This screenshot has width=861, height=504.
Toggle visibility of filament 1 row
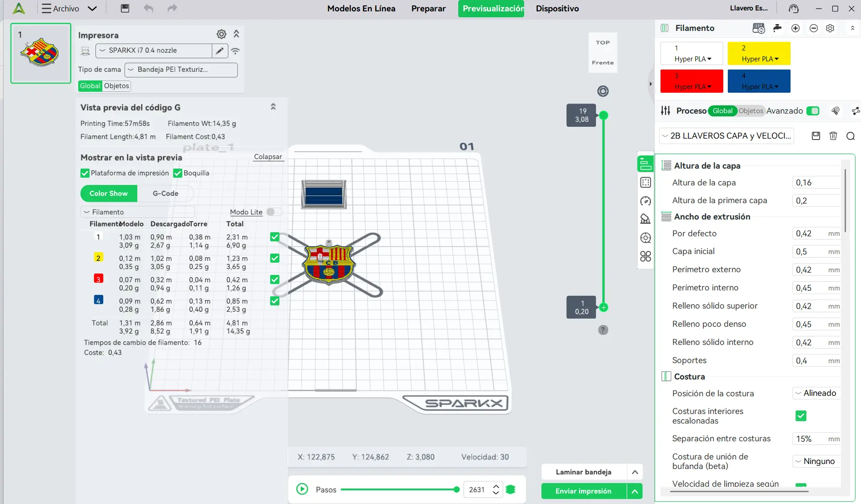[x=275, y=237]
